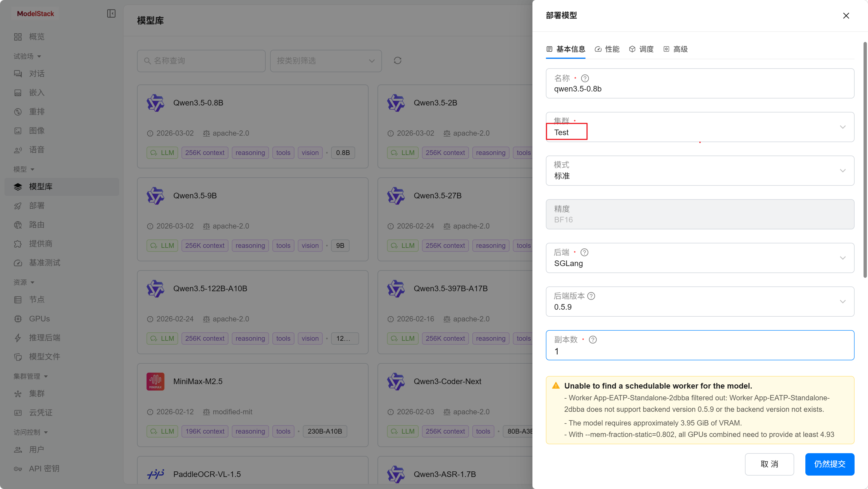868x489 pixels.
Task: Click the warning triangle icon in alert
Action: tap(556, 385)
